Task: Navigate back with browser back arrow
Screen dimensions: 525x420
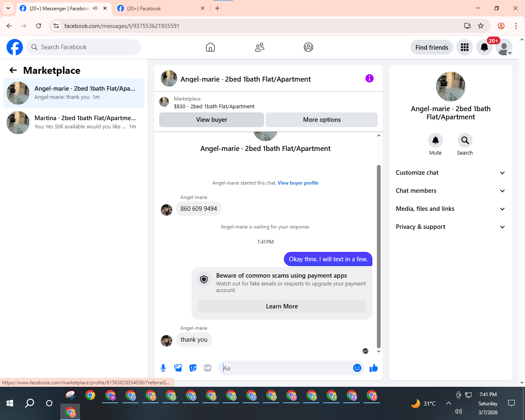Action: point(9,26)
